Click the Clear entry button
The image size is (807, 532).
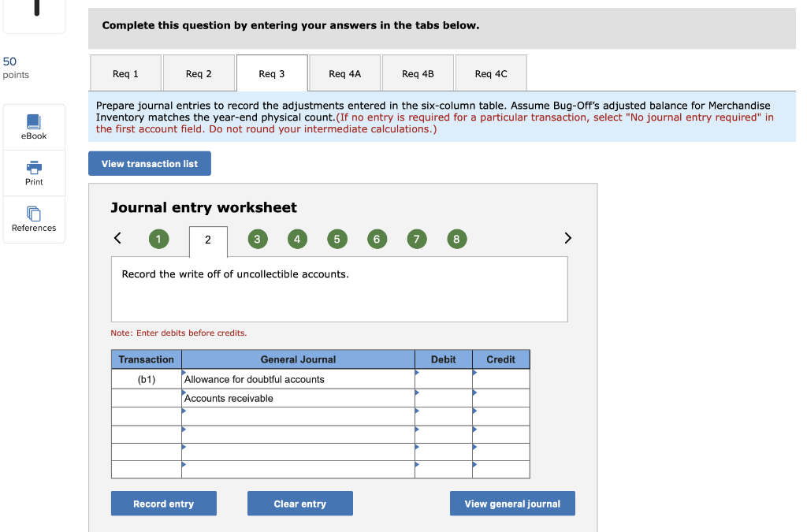point(300,504)
